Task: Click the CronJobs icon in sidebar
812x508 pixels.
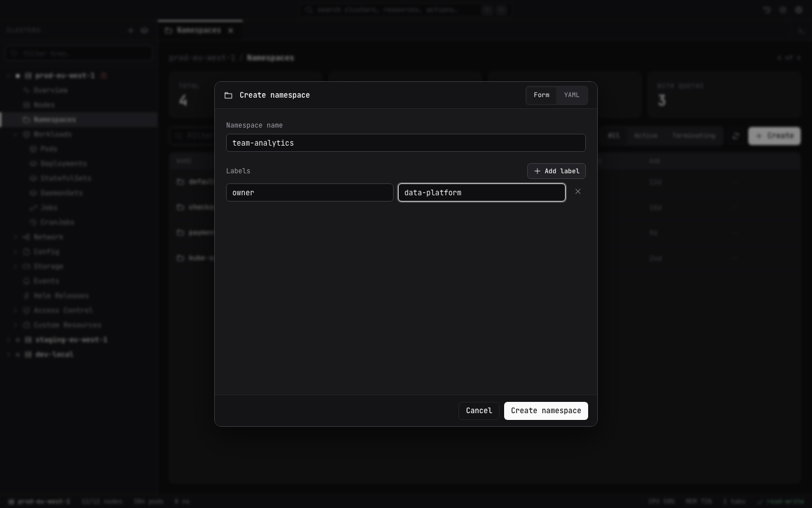Action: click(x=33, y=222)
